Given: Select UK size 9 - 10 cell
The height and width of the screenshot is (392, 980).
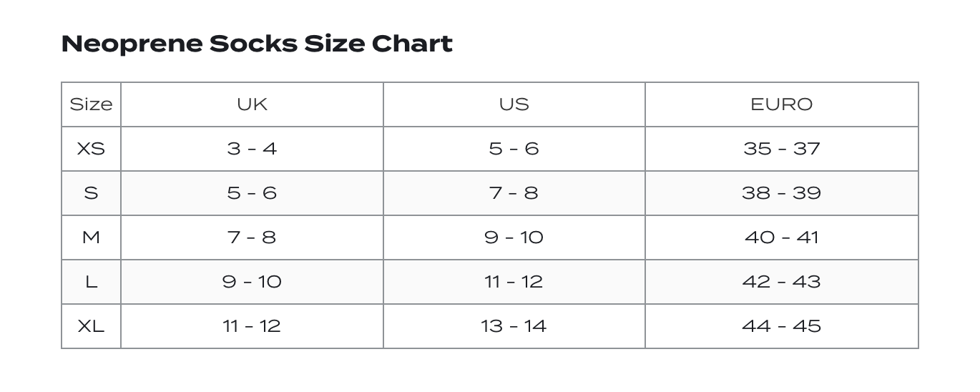Looking at the screenshot, I should [x=252, y=282].
